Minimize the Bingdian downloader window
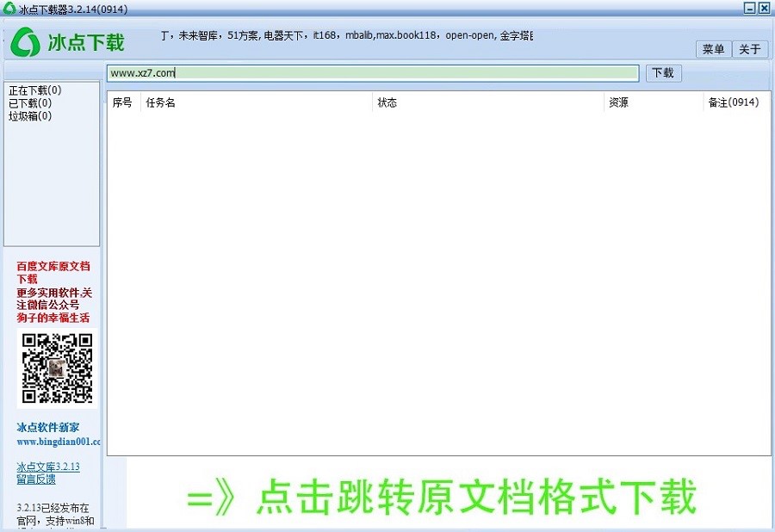 [750, 8]
